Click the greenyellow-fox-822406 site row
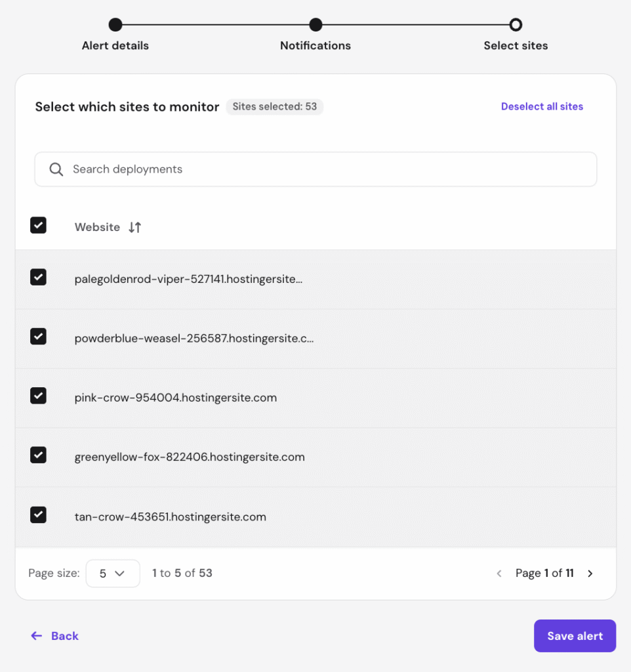 (x=190, y=457)
